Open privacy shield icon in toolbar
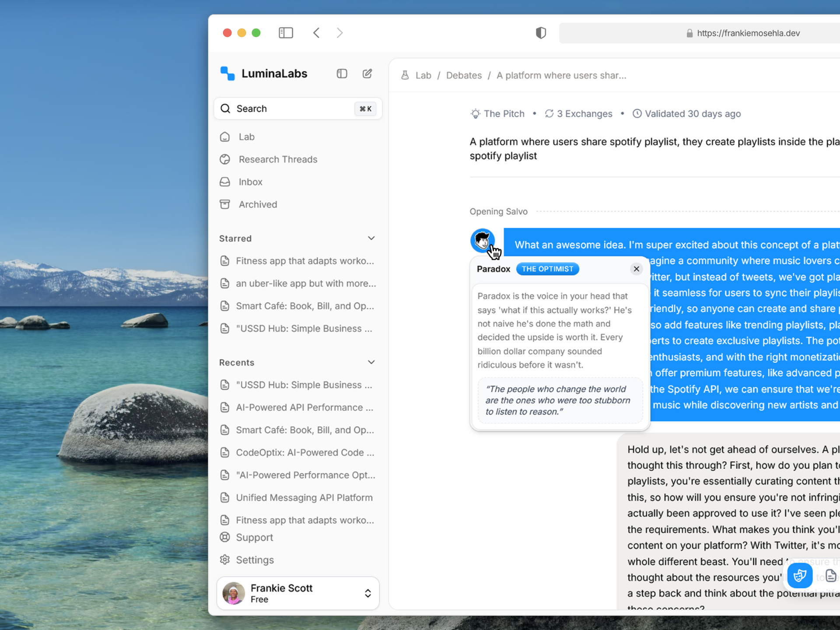 [x=541, y=33]
